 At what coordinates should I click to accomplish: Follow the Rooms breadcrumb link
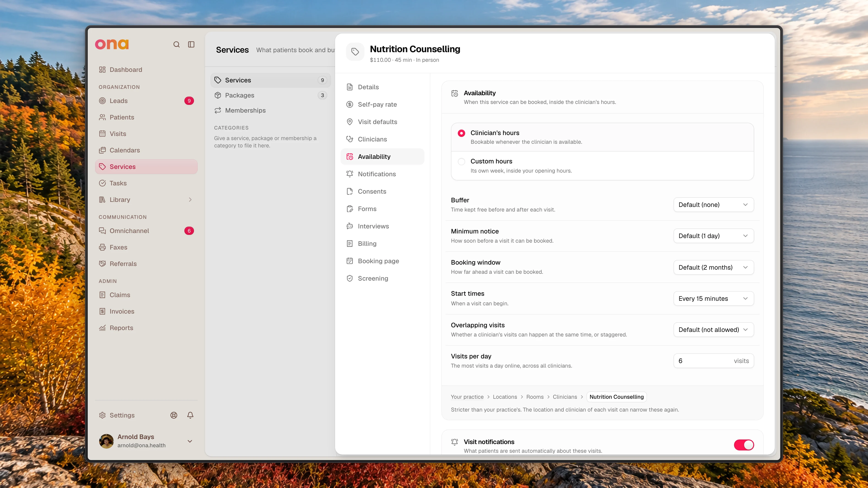(x=535, y=397)
